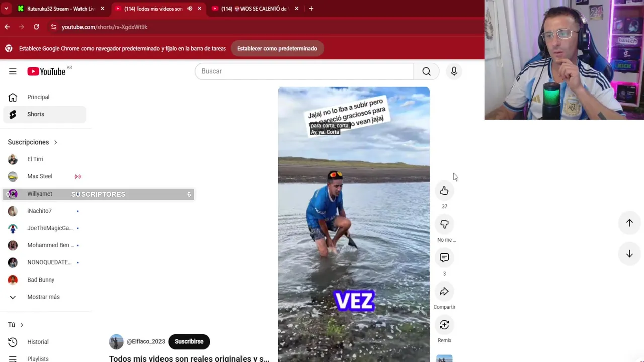Expand subscriptions with Mostrar más
This screenshot has height=362, width=644.
pyautogui.click(x=44, y=297)
